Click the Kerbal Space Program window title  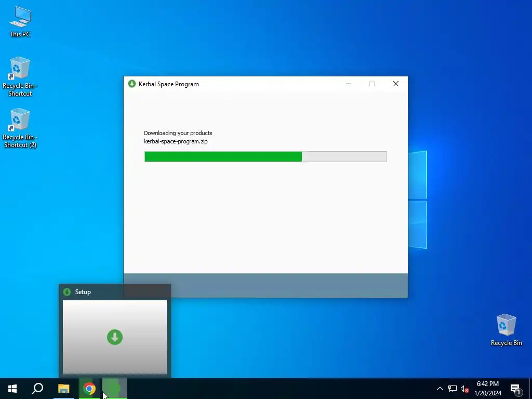169,84
